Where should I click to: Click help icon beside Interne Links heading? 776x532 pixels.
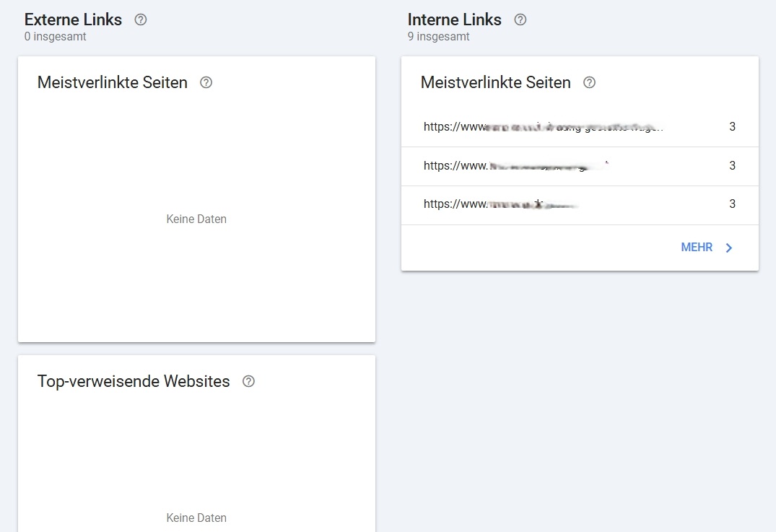click(x=520, y=19)
